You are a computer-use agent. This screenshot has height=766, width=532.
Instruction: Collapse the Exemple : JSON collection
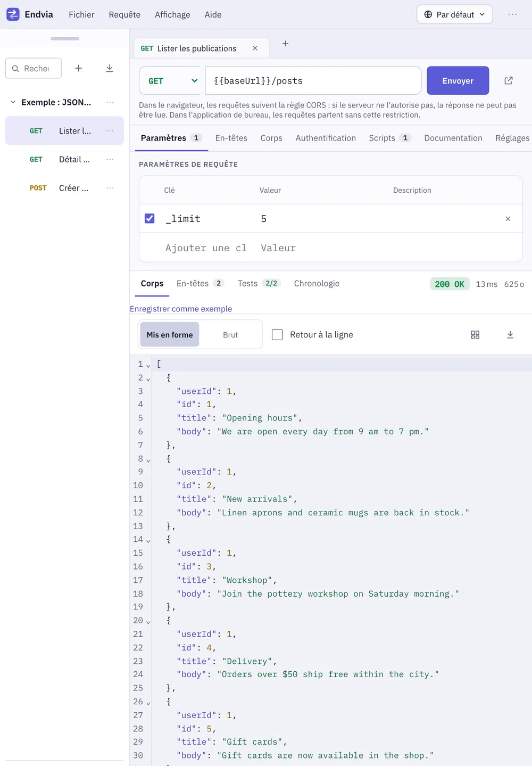13,102
